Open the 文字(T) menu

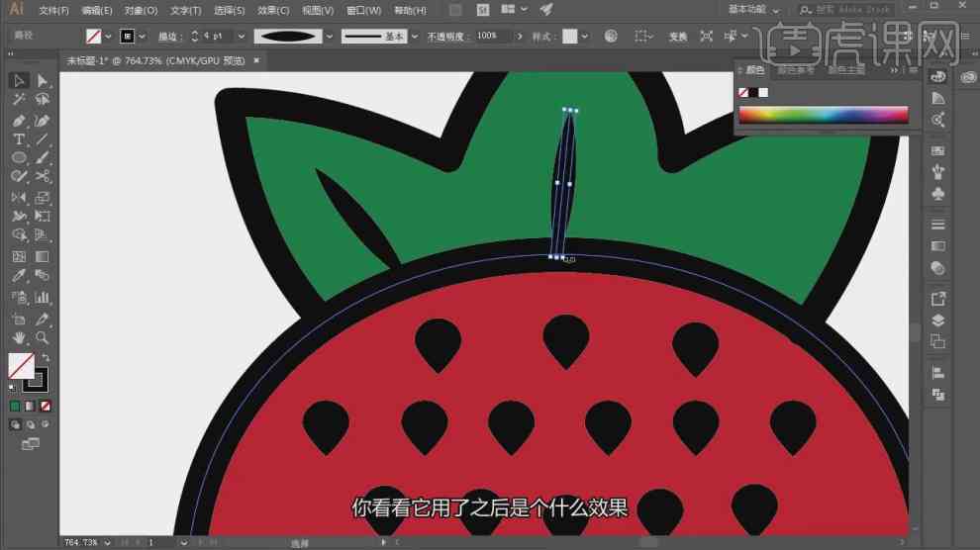point(186,11)
